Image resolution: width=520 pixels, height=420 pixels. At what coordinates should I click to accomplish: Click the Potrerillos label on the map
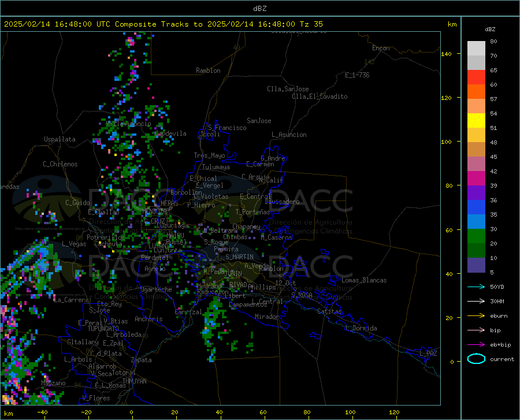106,237
